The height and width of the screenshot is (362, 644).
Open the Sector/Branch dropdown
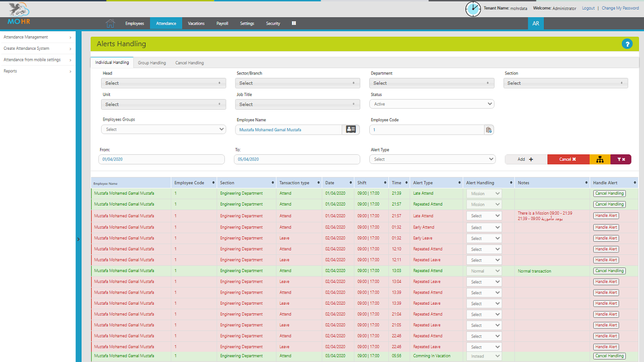click(297, 83)
